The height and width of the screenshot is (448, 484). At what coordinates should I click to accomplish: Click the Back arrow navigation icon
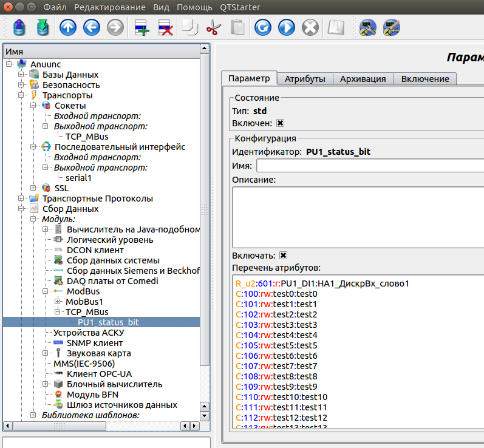coord(92,27)
